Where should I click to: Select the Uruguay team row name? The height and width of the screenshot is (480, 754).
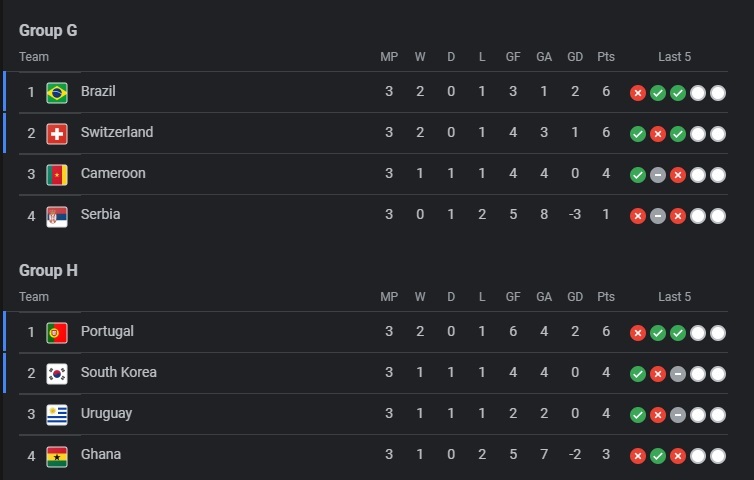pyautogui.click(x=106, y=414)
